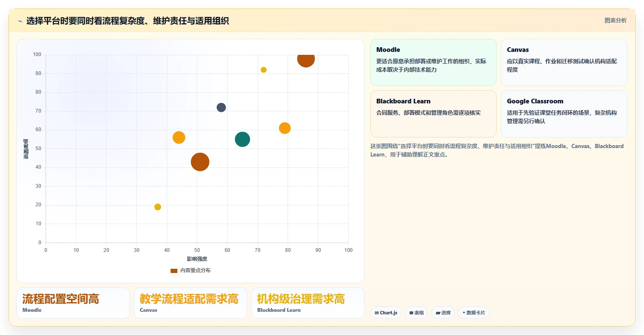
Task: Click the large brown bubble near x=50
Action: click(200, 162)
